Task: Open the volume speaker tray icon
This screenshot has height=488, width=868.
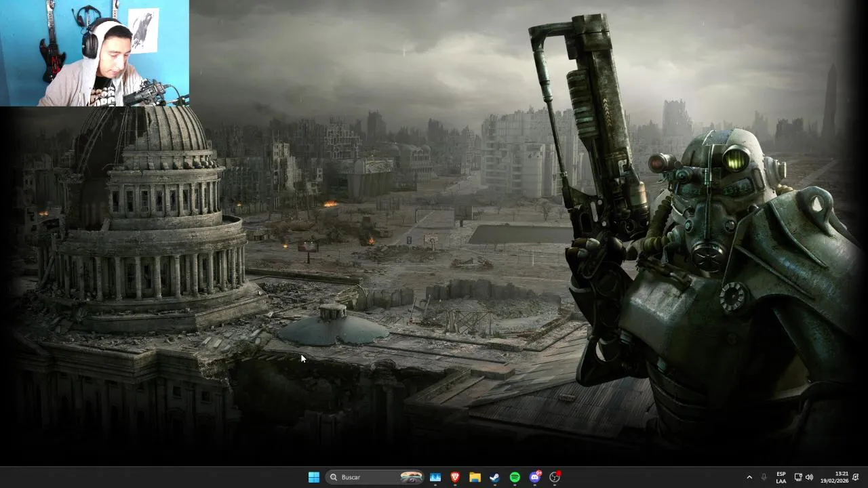Action: (809, 477)
